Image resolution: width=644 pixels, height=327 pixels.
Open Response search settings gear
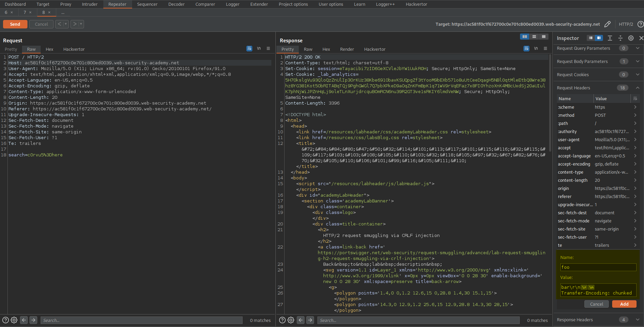tap(291, 320)
